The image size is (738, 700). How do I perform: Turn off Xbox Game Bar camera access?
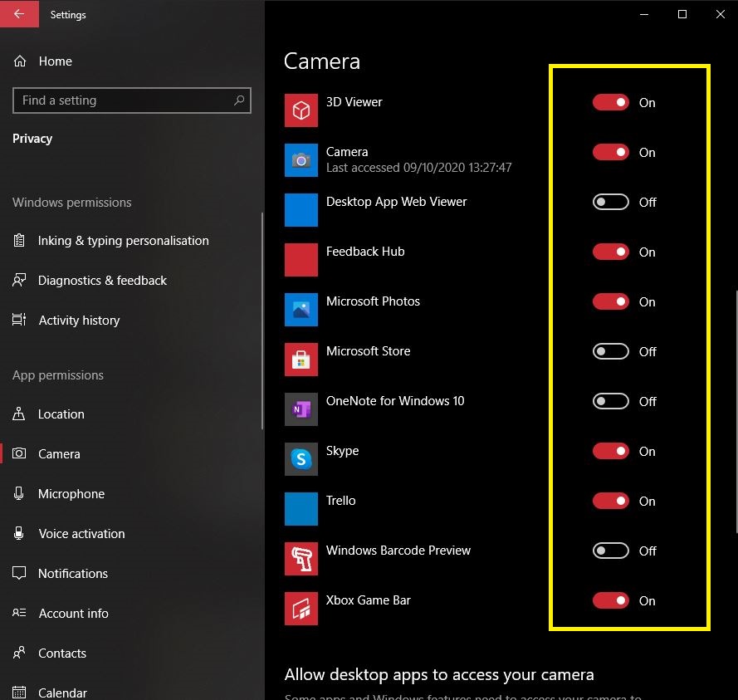point(610,600)
